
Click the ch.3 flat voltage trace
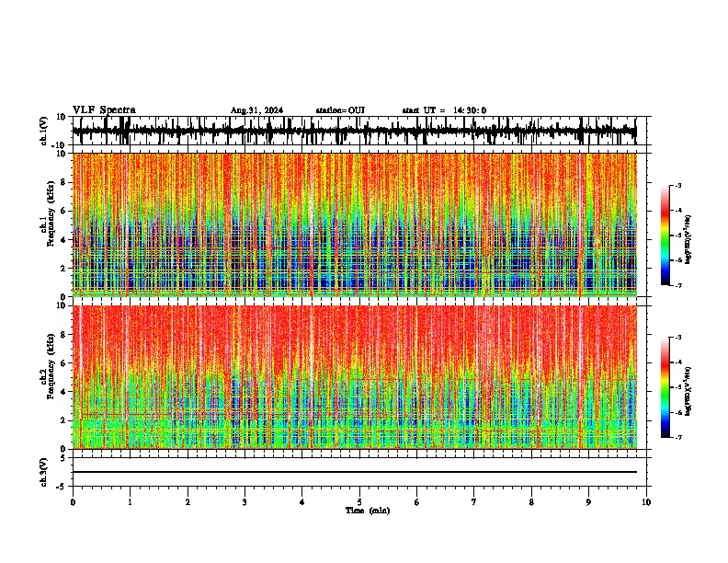355,472
